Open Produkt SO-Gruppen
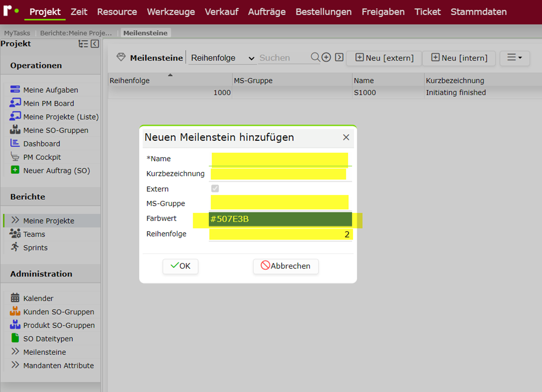 point(52,325)
